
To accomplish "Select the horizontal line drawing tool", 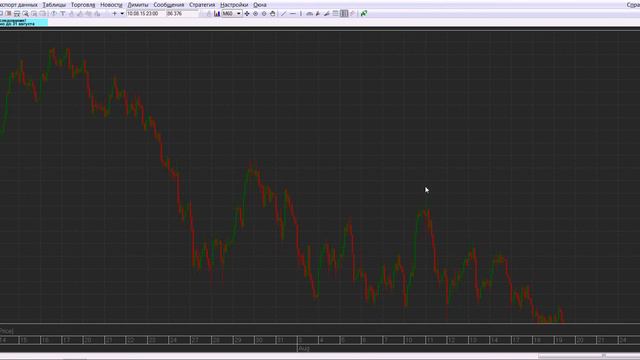I will 292,13.
